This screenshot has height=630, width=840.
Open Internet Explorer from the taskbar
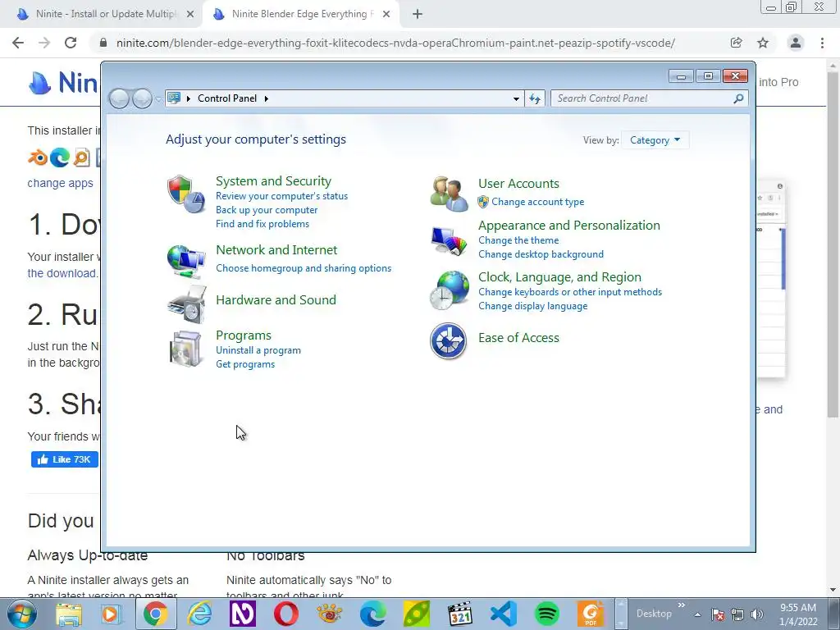[199, 614]
